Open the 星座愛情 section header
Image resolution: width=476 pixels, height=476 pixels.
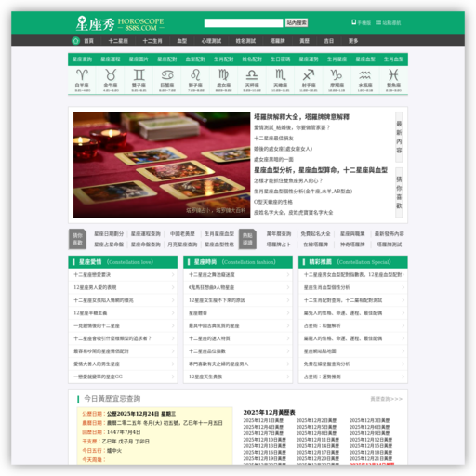[123, 262]
